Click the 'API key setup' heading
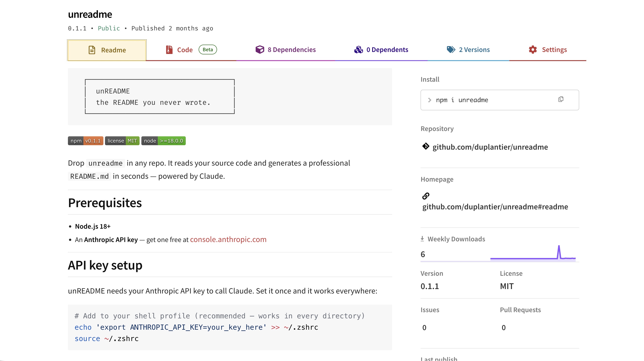This screenshot has height=361, width=644. (x=105, y=265)
